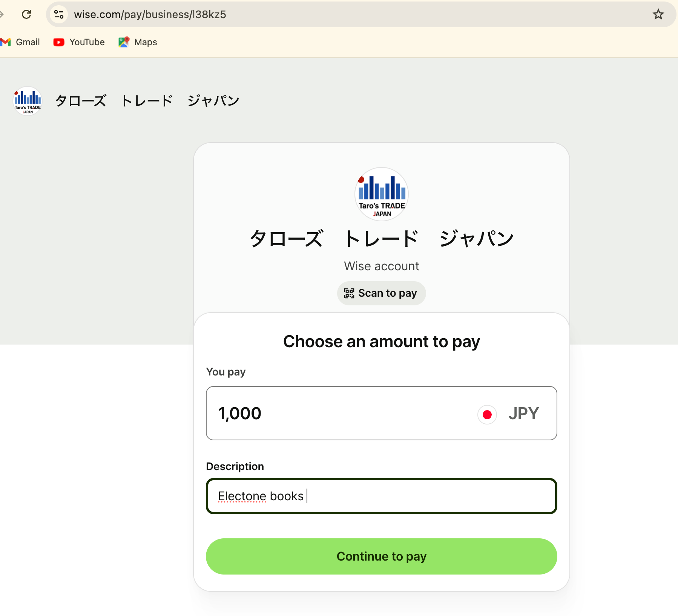678x616 pixels.
Task: Click the Japan flag icon in amount field
Action: pos(487,414)
